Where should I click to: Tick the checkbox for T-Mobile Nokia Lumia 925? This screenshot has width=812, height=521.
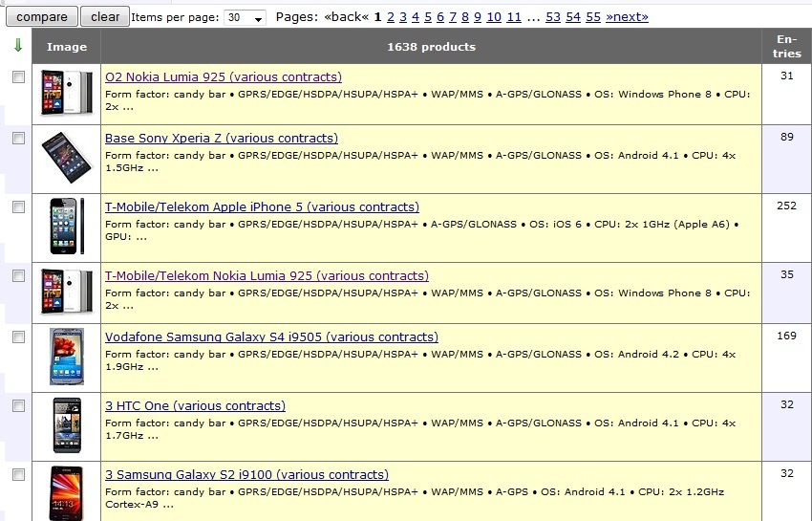18,276
